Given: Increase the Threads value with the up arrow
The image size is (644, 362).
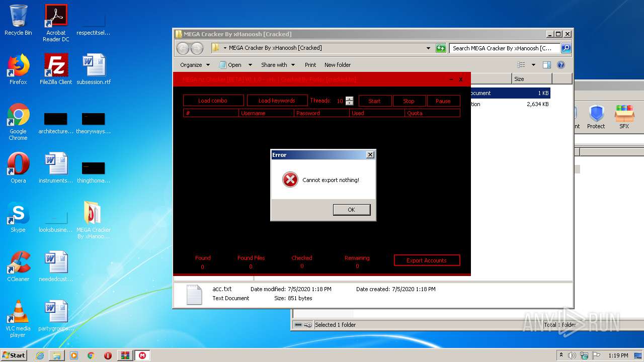Looking at the screenshot, I should 350,99.
